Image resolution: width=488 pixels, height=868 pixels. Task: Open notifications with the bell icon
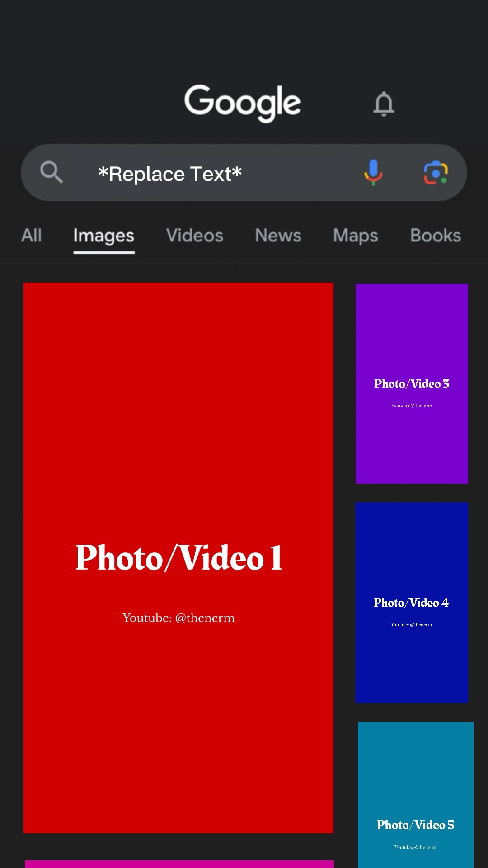pos(384,104)
